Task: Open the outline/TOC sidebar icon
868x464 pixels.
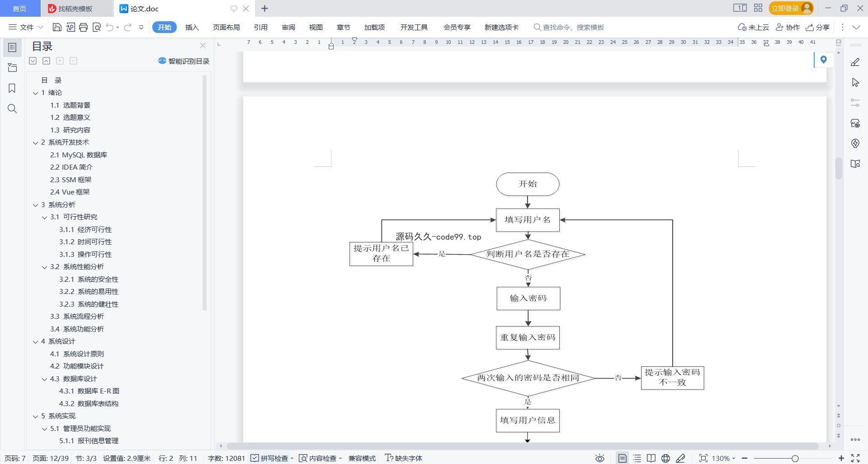Action: click(12, 47)
